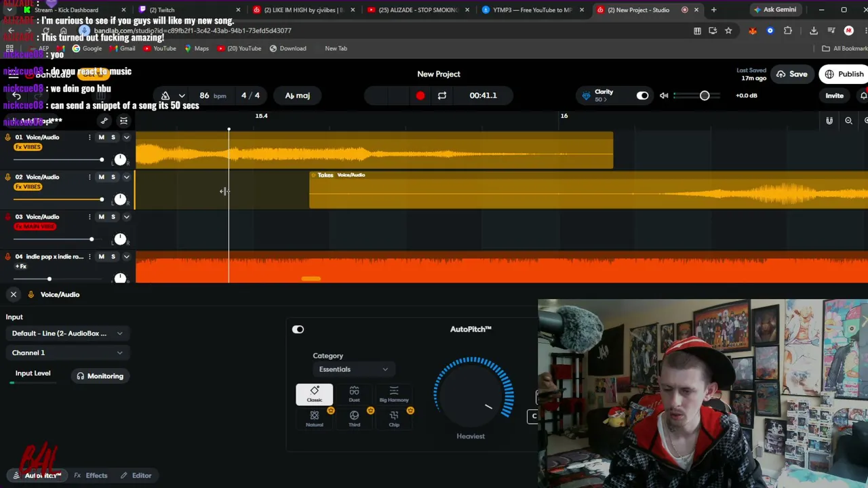The width and height of the screenshot is (868, 488).
Task: Save the project
Action: pyautogui.click(x=792, y=74)
